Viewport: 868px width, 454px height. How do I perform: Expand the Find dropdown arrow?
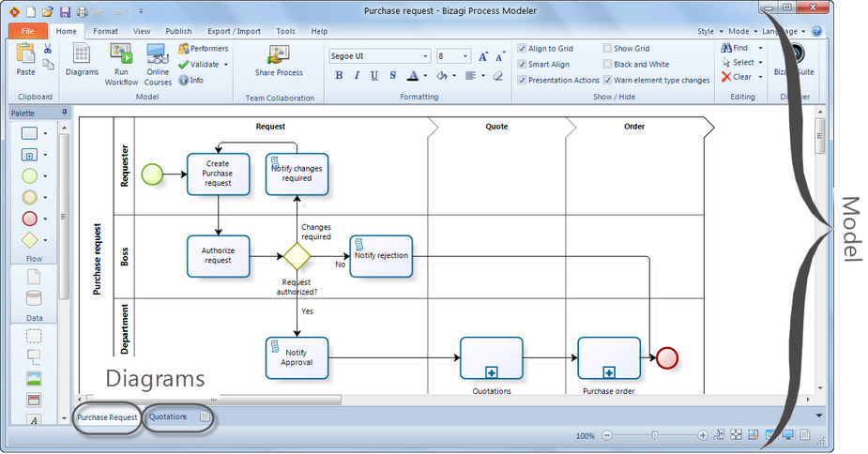pos(761,48)
